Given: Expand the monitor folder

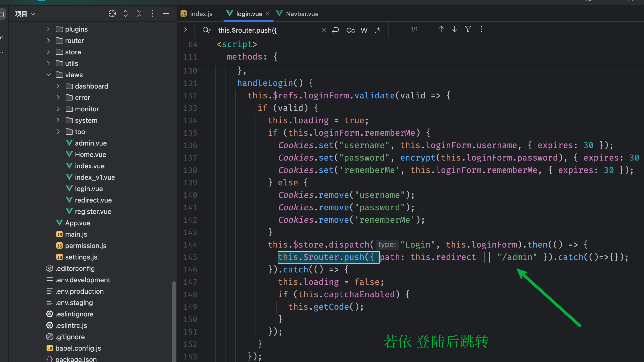Looking at the screenshot, I should click(x=58, y=109).
